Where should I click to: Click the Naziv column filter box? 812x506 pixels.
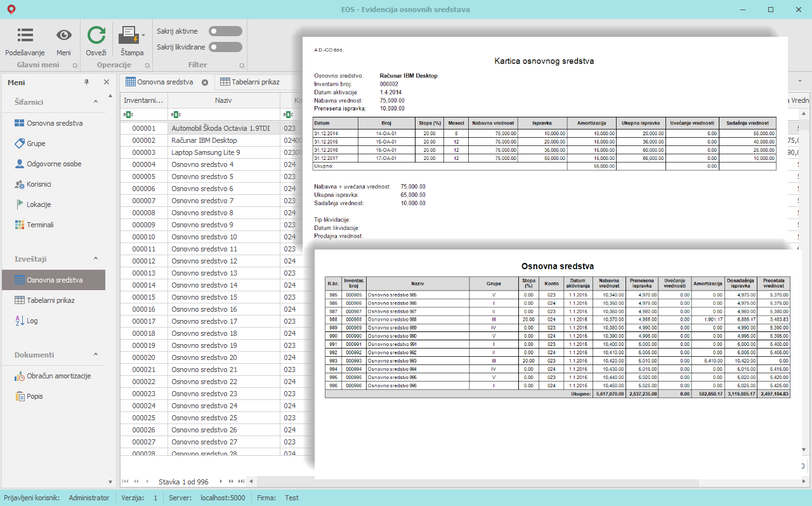tap(223, 115)
